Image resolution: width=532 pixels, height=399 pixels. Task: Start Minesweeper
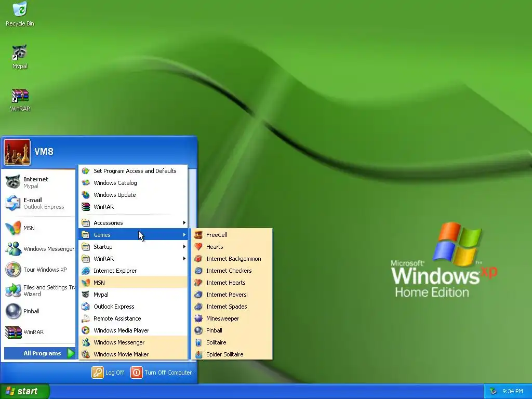(232, 318)
